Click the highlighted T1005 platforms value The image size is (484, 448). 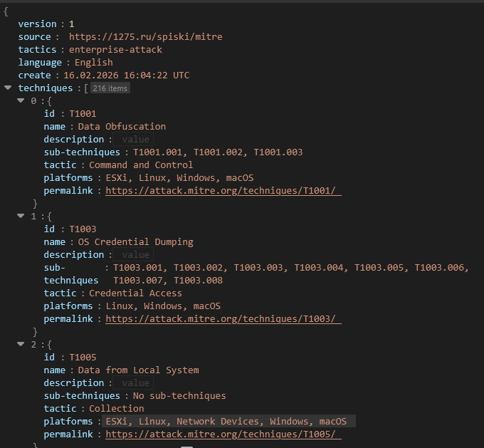(228, 422)
